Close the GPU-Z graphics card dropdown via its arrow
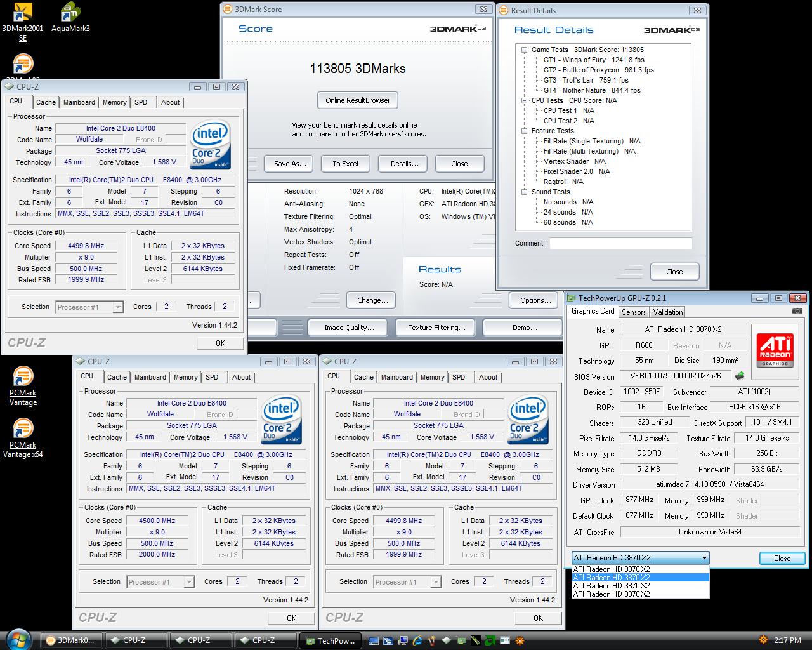Image resolution: width=812 pixels, height=650 pixels. coord(704,558)
